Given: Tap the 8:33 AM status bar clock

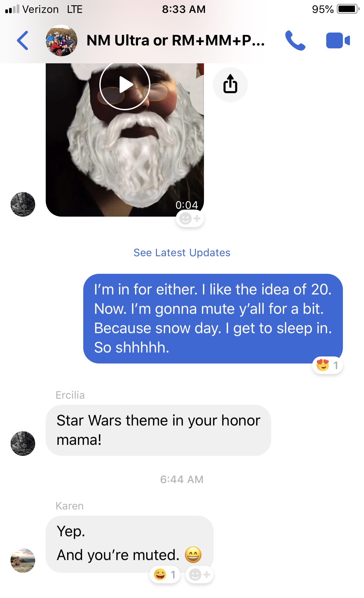Looking at the screenshot, I should [184, 9].
